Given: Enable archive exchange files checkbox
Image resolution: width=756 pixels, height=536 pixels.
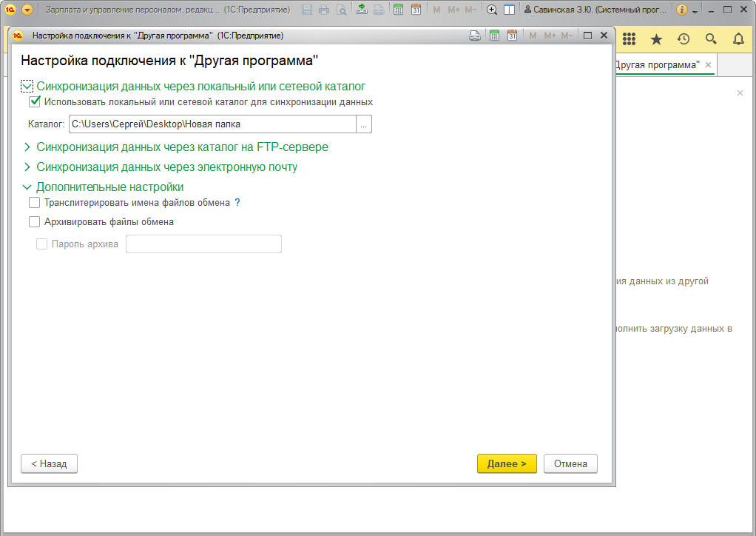Looking at the screenshot, I should (x=34, y=221).
